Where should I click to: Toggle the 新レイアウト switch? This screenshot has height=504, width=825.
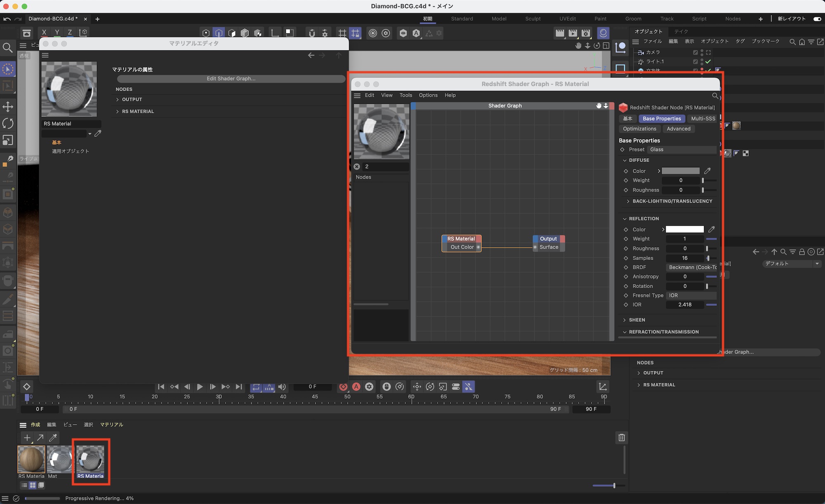point(817,19)
